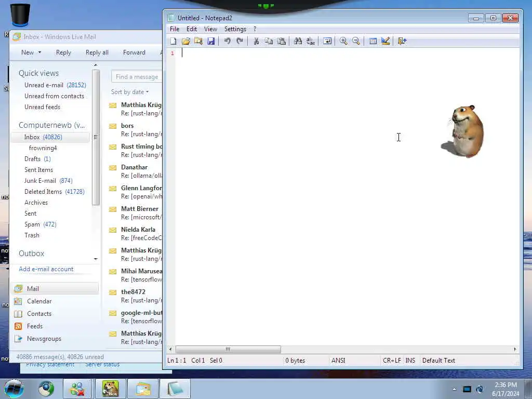Open the frowning4 subfolder
The height and width of the screenshot is (399, 532).
(x=43, y=148)
